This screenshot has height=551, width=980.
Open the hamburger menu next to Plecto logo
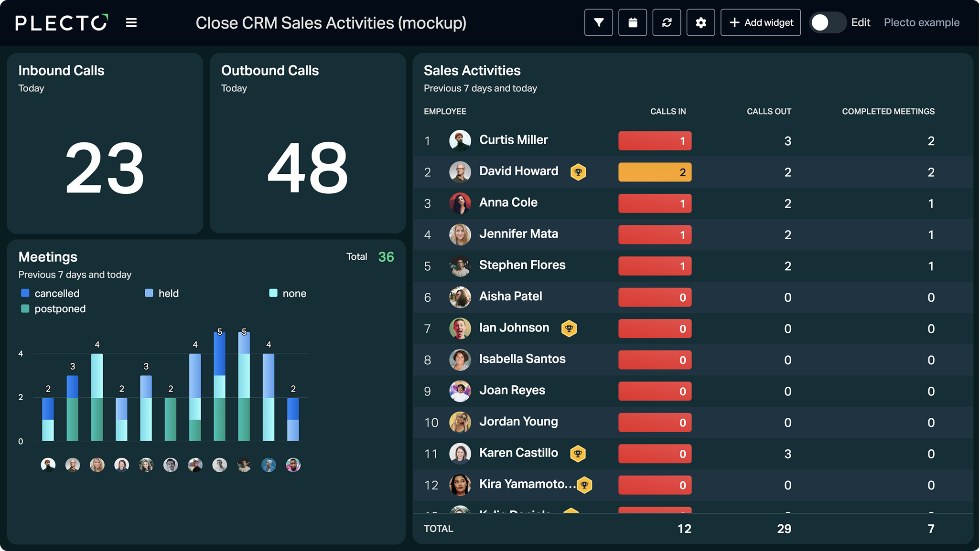pyautogui.click(x=131, y=22)
